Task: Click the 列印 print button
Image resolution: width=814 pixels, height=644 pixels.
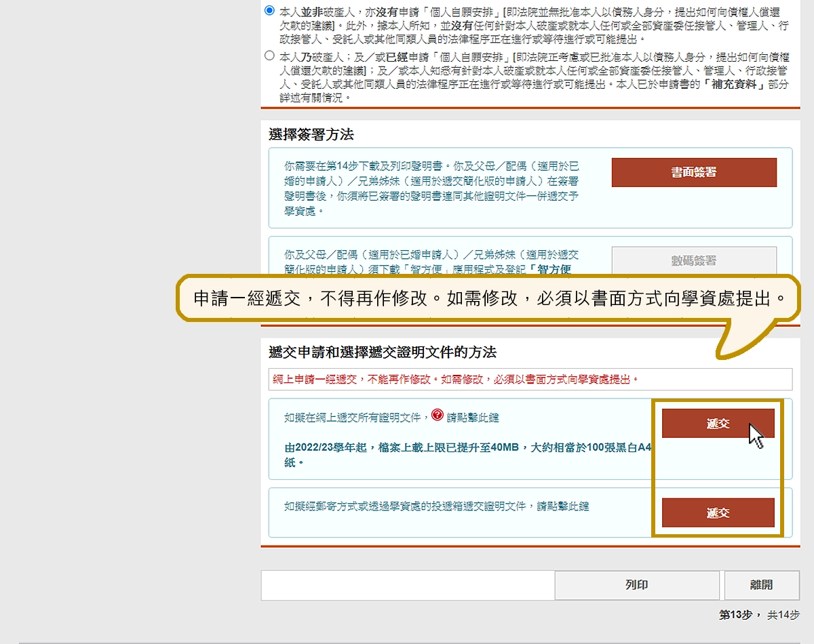Action: pyautogui.click(x=636, y=585)
